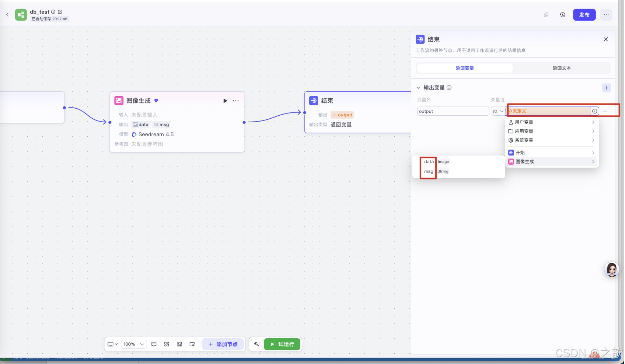
Task: Click the msg output tag in 图像生成
Action: 161,125
